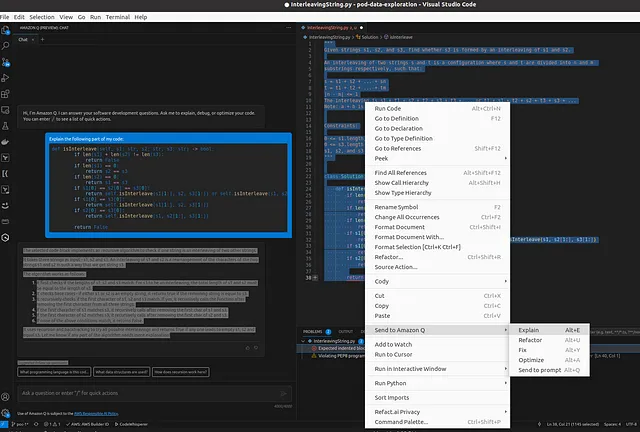Select Find All References in the context menu
Screen dimensions: 640x432
[437, 173]
